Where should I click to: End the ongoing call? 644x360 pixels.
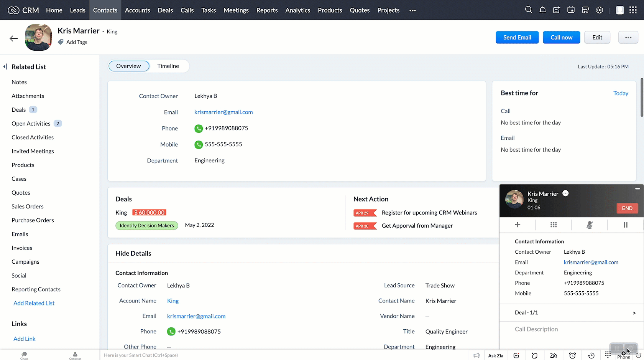point(627,208)
